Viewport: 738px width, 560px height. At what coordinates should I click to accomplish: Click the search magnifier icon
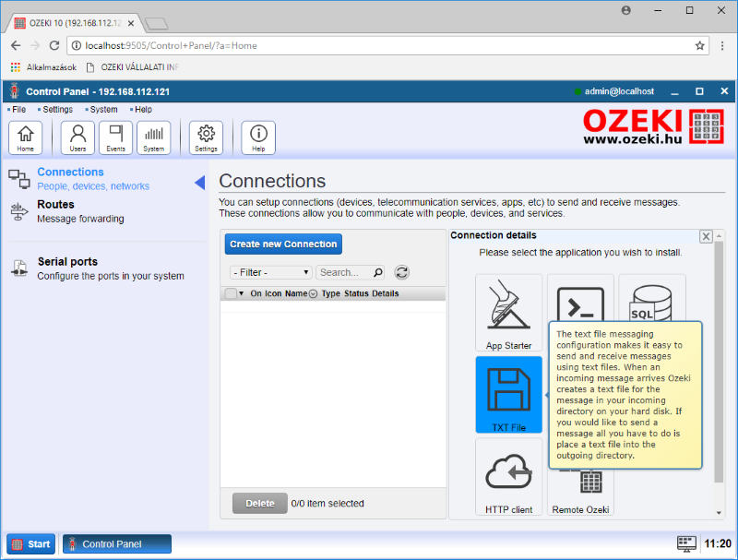point(377,272)
